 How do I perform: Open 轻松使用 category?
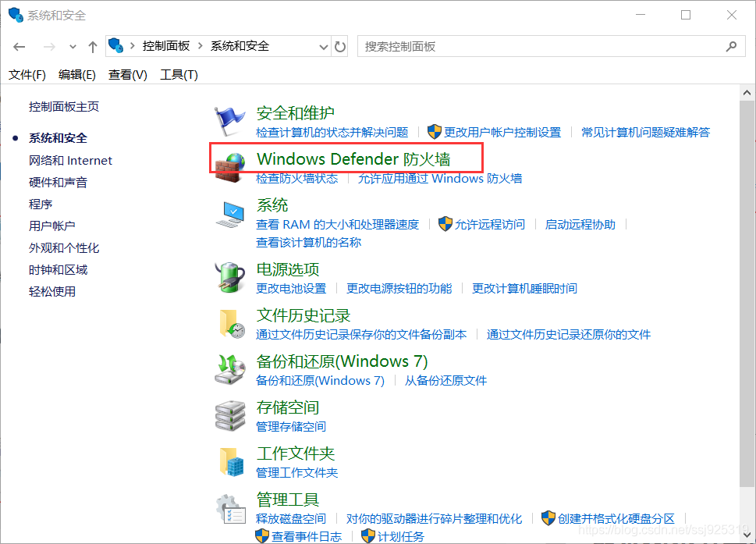(x=52, y=291)
